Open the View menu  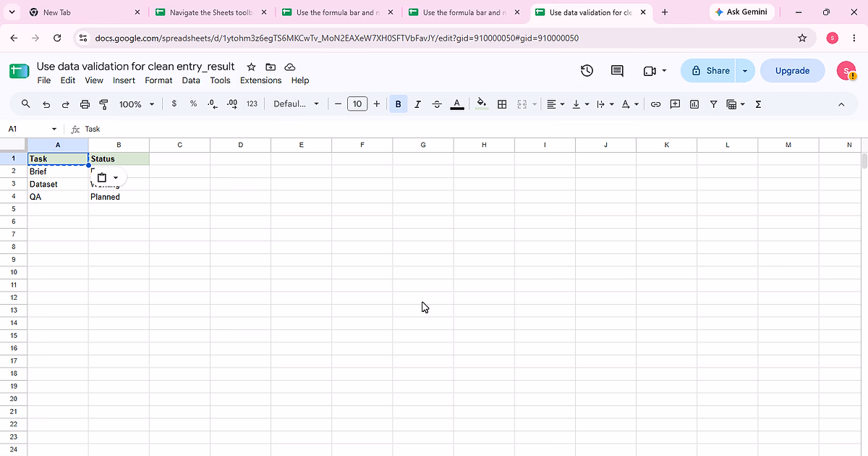point(94,80)
